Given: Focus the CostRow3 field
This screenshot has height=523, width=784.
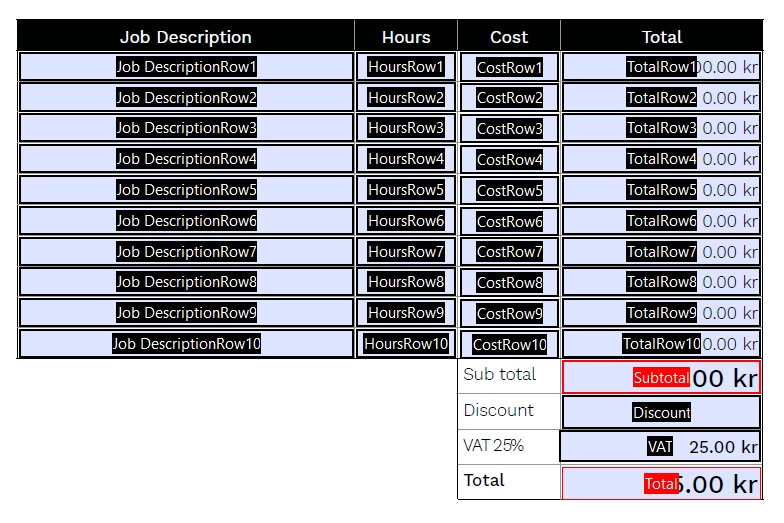Looking at the screenshot, I should [x=509, y=128].
